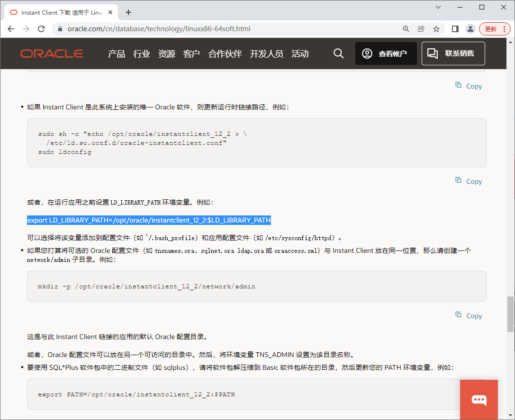Open the 资源 menu
The width and height of the screenshot is (515, 420).
click(166, 54)
